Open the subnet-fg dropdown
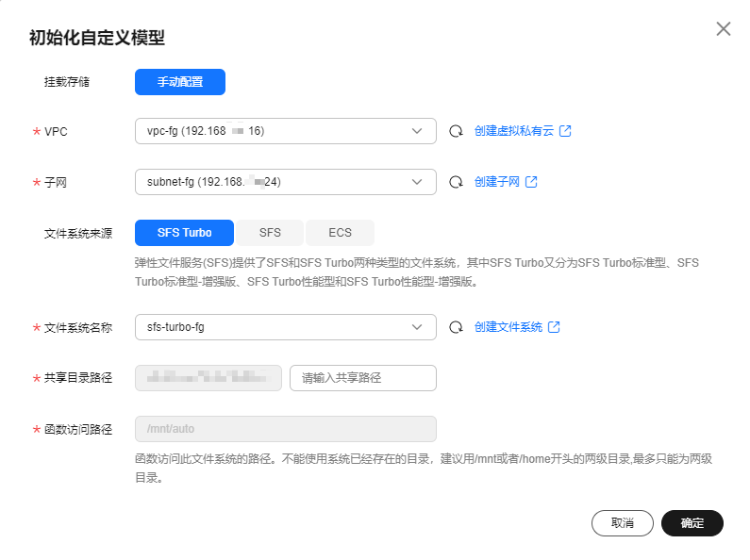Screen dimensions: 750x560 [417, 182]
